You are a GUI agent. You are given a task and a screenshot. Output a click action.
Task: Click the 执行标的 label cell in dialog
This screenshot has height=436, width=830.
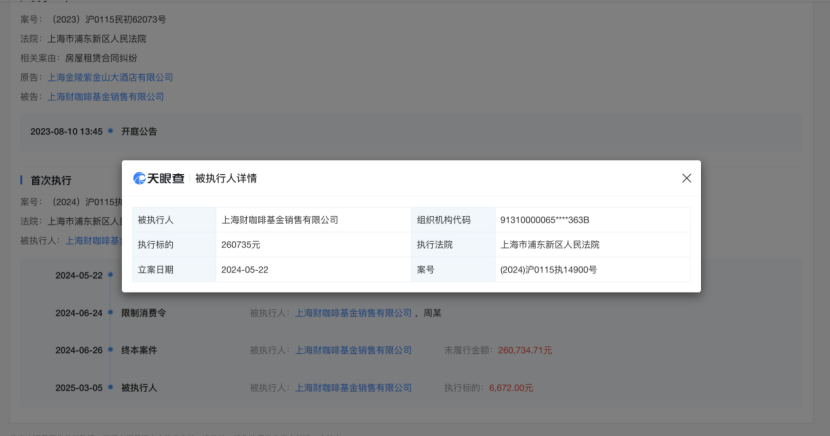[174, 245]
